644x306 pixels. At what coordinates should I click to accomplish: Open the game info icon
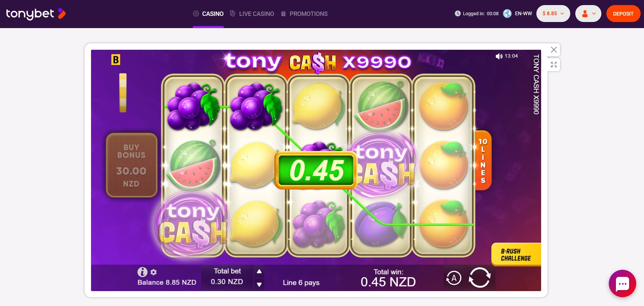pos(142,272)
